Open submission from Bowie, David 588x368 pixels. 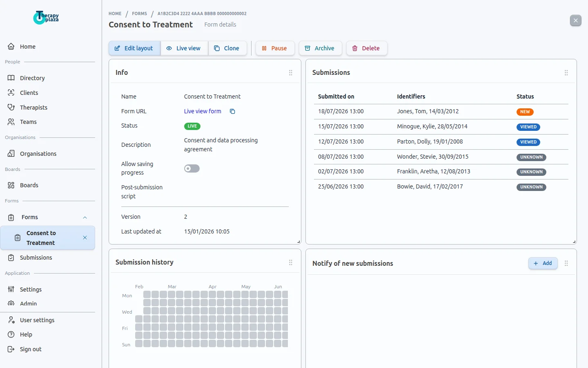tap(441, 187)
